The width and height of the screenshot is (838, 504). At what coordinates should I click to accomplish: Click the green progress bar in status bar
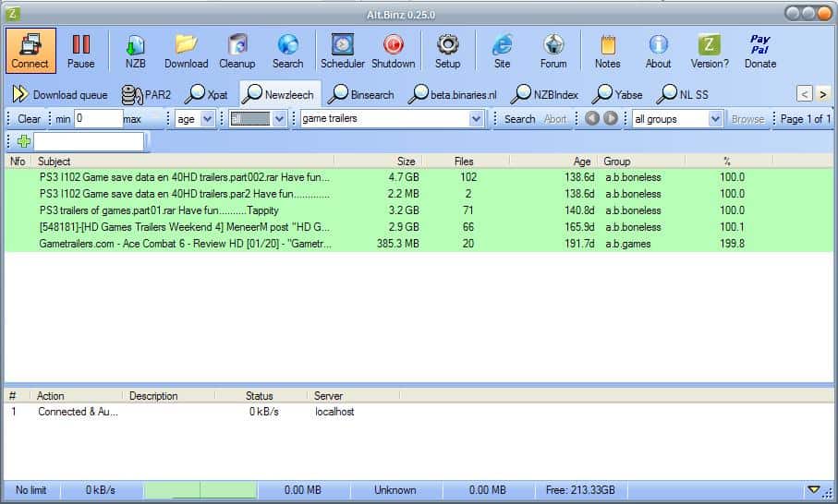[x=200, y=489]
